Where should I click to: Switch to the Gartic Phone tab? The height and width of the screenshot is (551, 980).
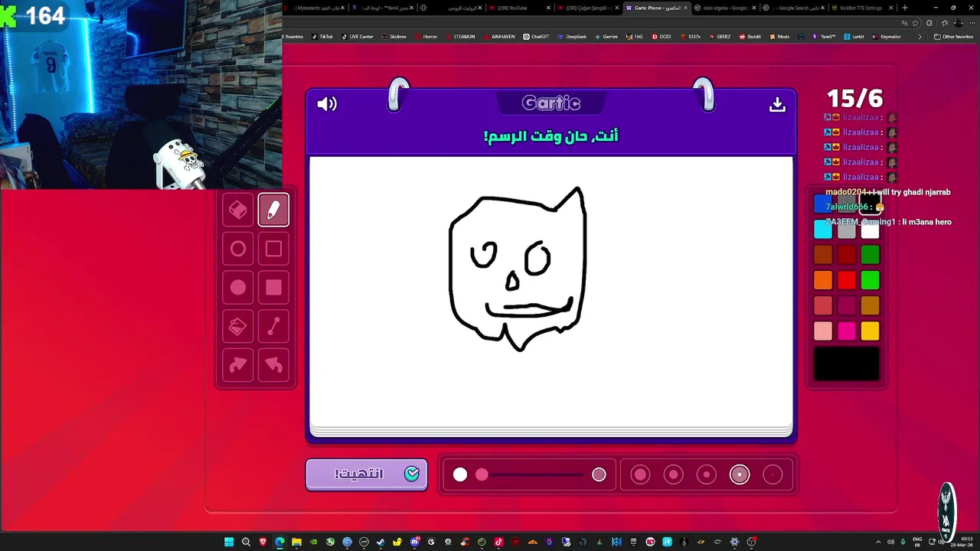tap(656, 8)
